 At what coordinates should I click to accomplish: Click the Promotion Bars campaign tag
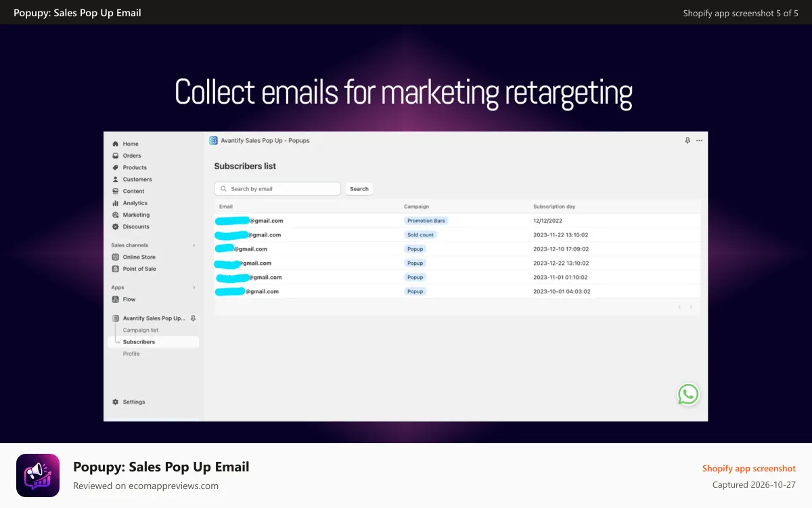[426, 221]
